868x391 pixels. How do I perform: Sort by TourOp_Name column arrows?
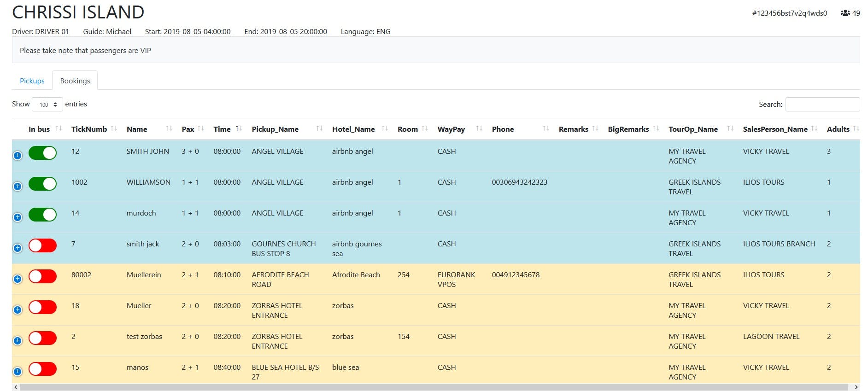[730, 129]
